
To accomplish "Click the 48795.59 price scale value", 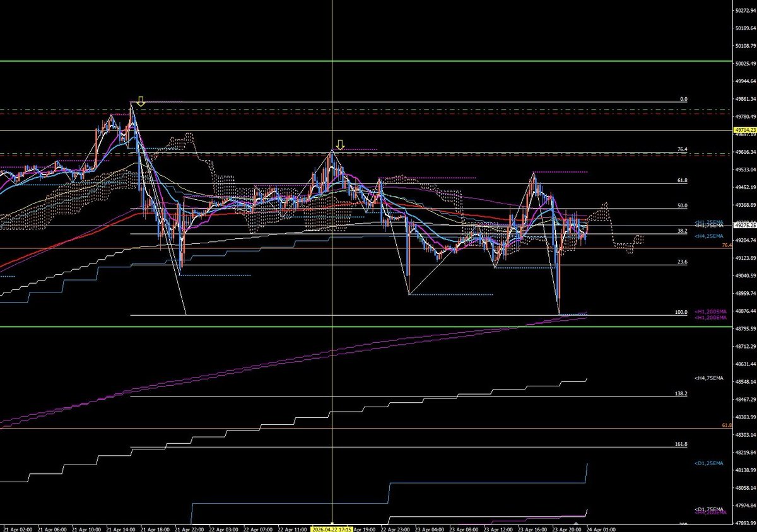I will click(745, 328).
